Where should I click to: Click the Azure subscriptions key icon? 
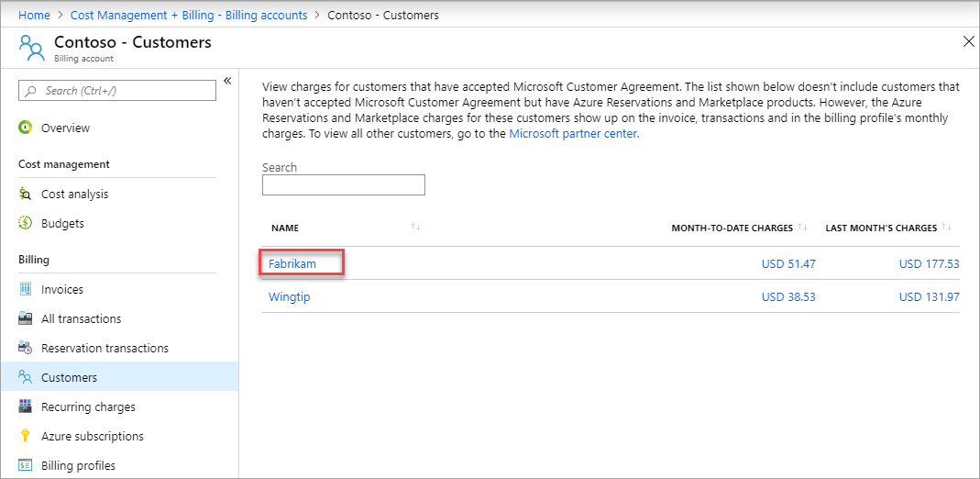(x=26, y=437)
